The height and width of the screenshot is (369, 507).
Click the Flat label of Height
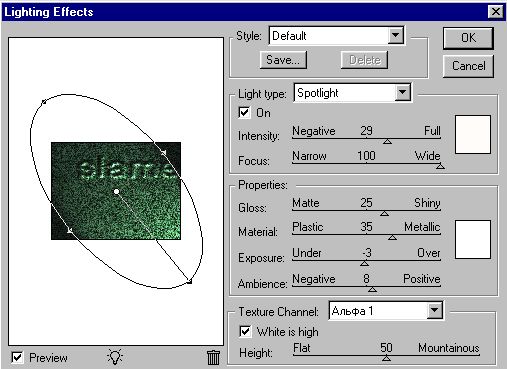(302, 348)
